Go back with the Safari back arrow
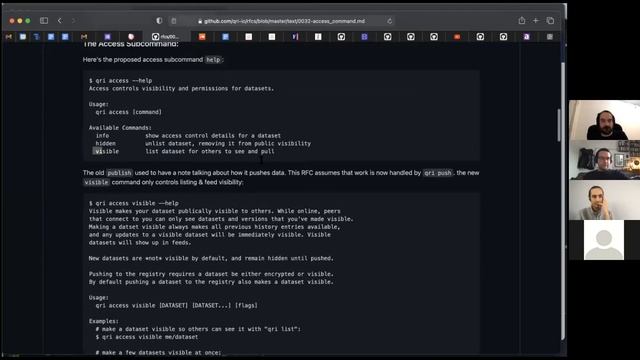Viewport: 640px width, 360px height. [60, 20]
